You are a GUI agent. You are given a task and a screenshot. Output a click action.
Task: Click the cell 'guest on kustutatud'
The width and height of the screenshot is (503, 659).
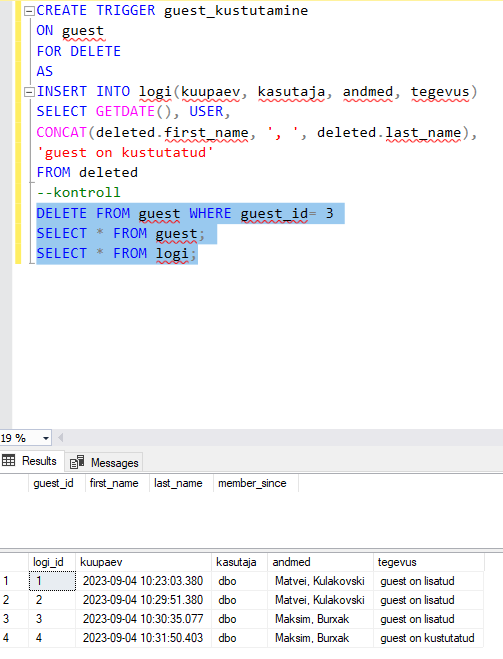click(x=429, y=638)
